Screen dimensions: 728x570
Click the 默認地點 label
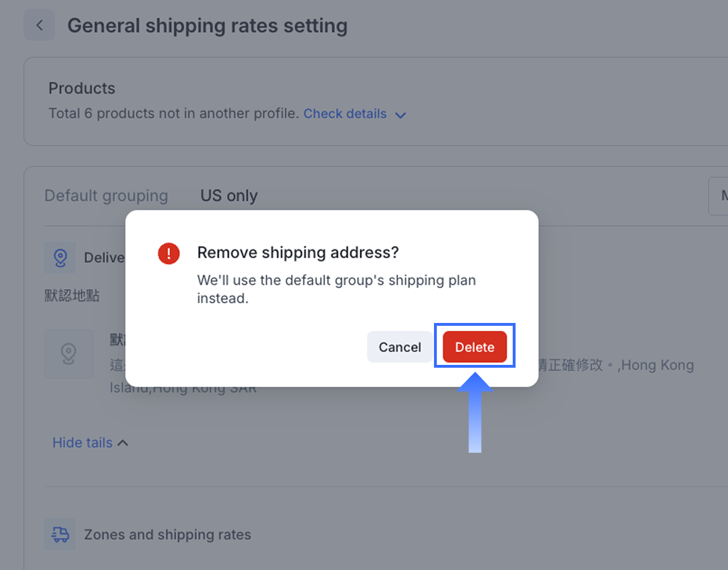point(72,295)
